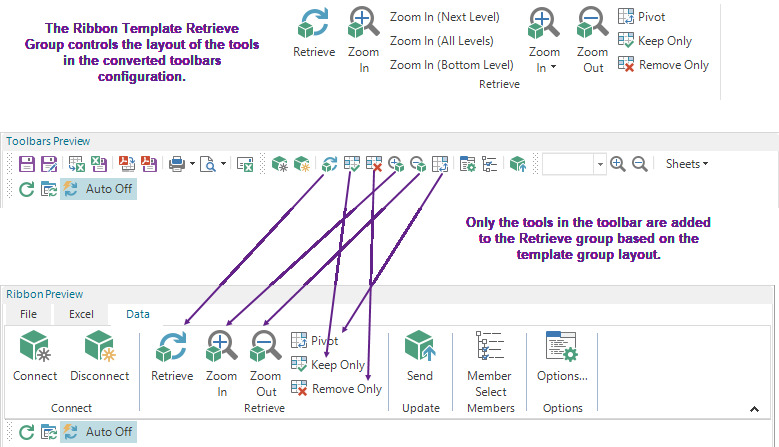The width and height of the screenshot is (779, 447).
Task: Click the Options... ribbon button
Action: coord(562,356)
